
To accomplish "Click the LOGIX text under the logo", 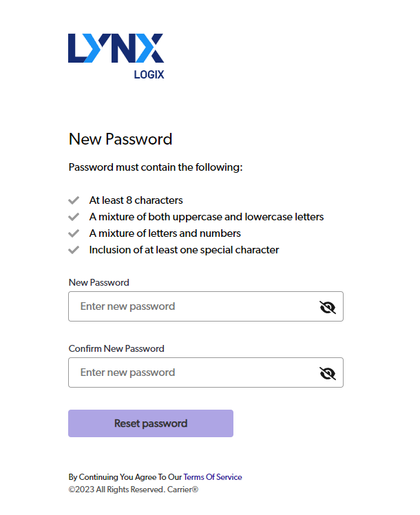I will point(149,74).
